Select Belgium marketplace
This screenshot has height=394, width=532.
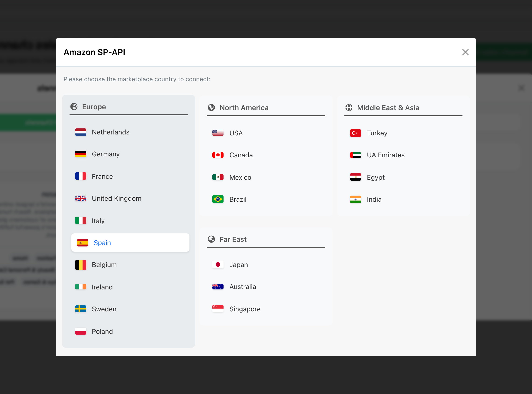(129, 265)
